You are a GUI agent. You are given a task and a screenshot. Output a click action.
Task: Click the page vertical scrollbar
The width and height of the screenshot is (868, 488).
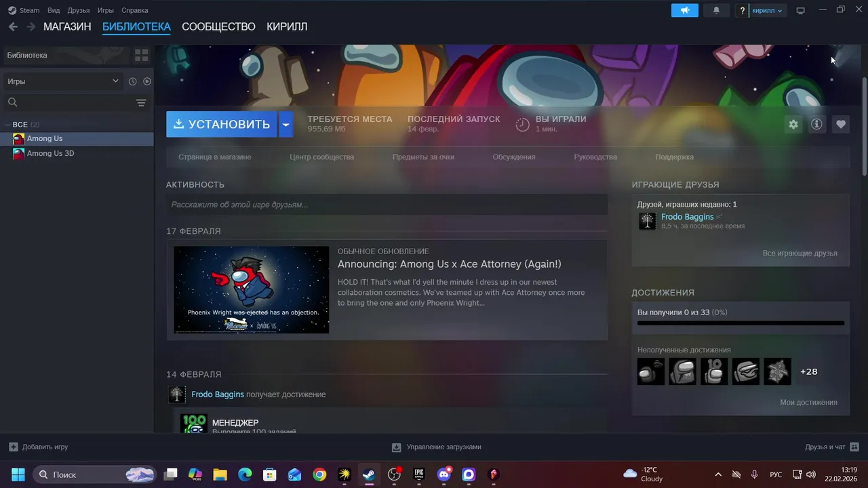pyautogui.click(x=864, y=125)
